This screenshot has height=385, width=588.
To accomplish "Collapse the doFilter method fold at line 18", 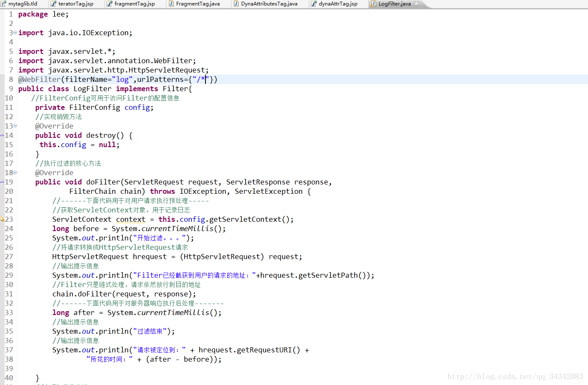I will [x=15, y=173].
